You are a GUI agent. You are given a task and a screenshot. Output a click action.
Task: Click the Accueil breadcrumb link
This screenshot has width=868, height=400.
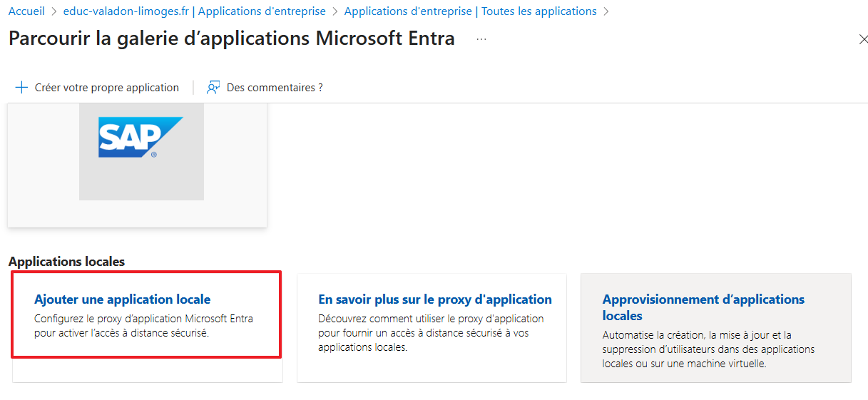point(26,11)
